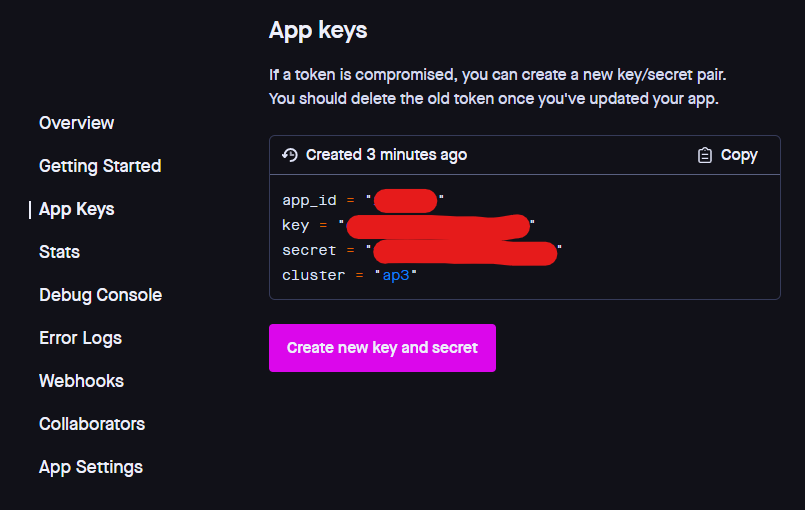Click the clipboard icon next to Copy

tap(704, 155)
